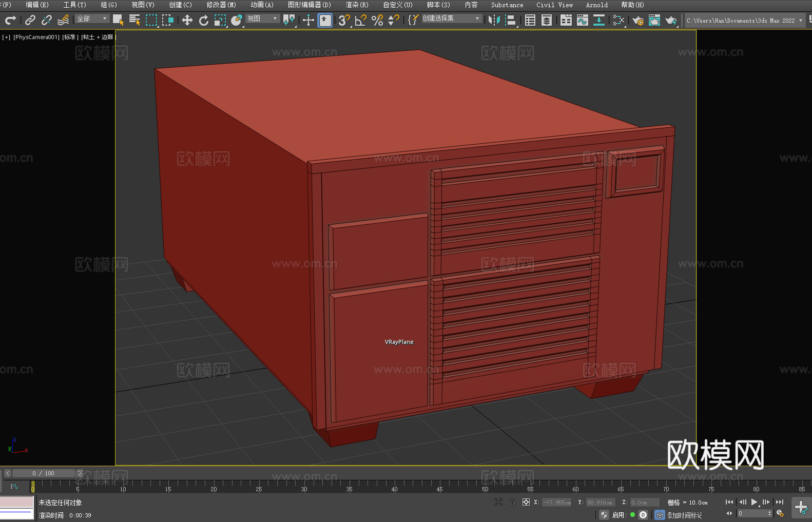Go to Previous Frame

tap(742, 502)
